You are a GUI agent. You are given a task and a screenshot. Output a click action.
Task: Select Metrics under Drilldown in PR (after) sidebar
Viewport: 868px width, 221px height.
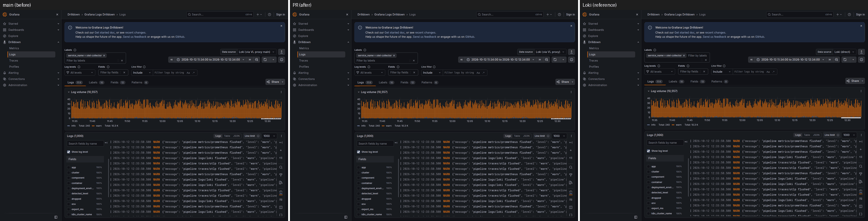tap(304, 48)
